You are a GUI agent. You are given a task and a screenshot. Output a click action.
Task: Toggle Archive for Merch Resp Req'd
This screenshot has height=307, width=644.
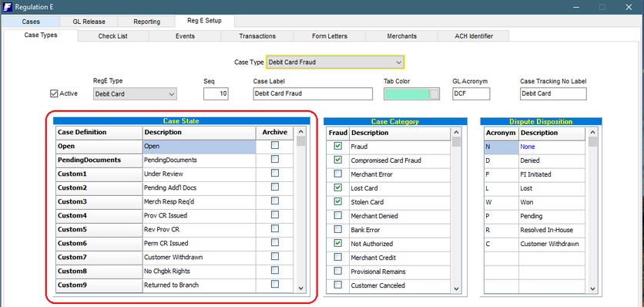tap(275, 201)
